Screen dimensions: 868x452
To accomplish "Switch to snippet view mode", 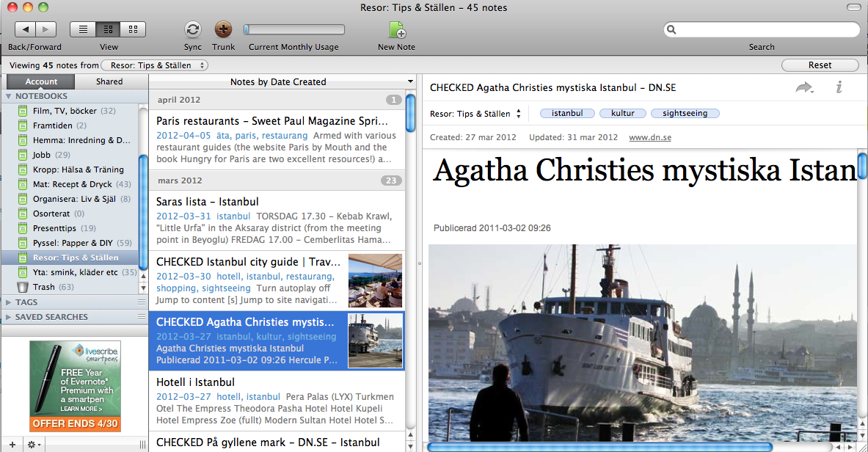I will (x=108, y=29).
